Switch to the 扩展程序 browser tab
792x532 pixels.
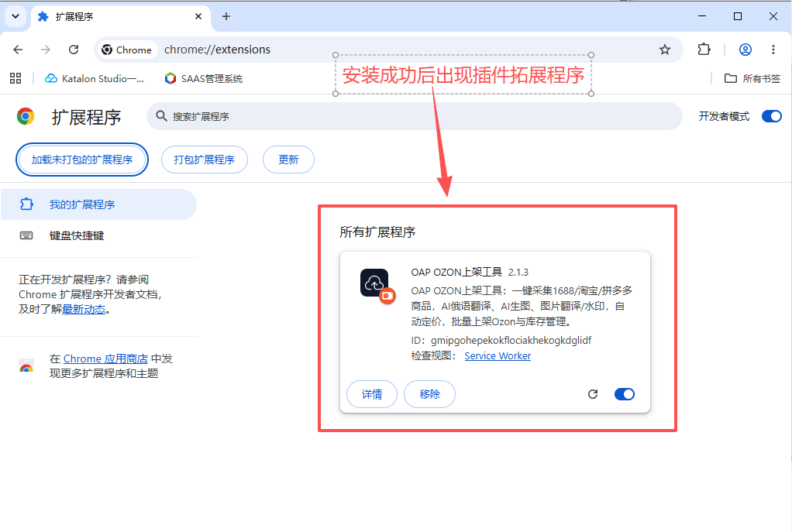[x=121, y=16]
